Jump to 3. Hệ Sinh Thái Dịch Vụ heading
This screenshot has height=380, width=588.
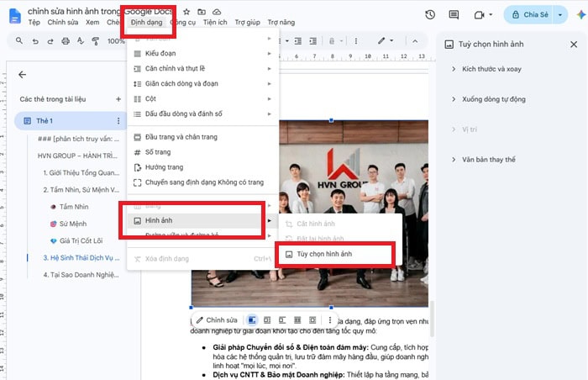tap(81, 258)
